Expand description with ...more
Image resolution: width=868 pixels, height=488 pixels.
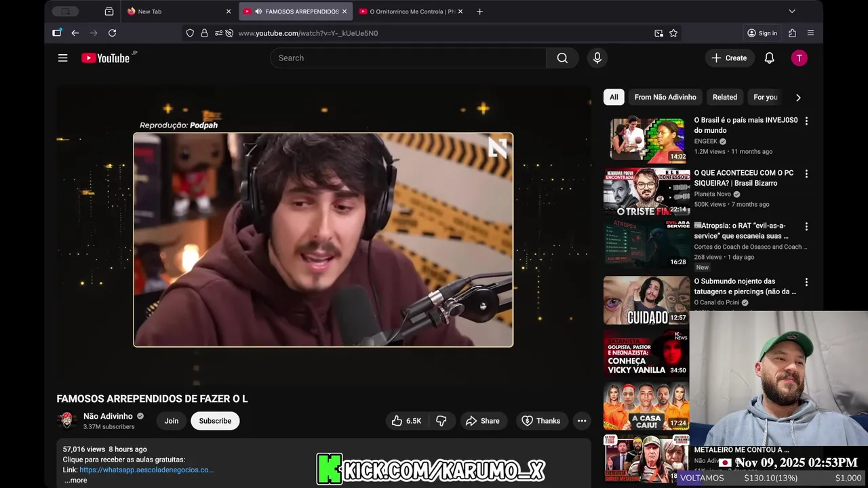tap(75, 480)
